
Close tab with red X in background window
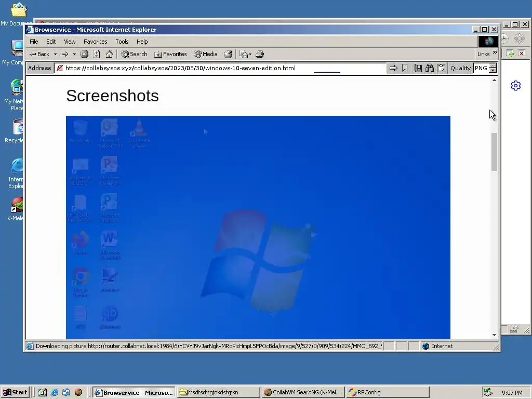pyautogui.click(x=522, y=53)
